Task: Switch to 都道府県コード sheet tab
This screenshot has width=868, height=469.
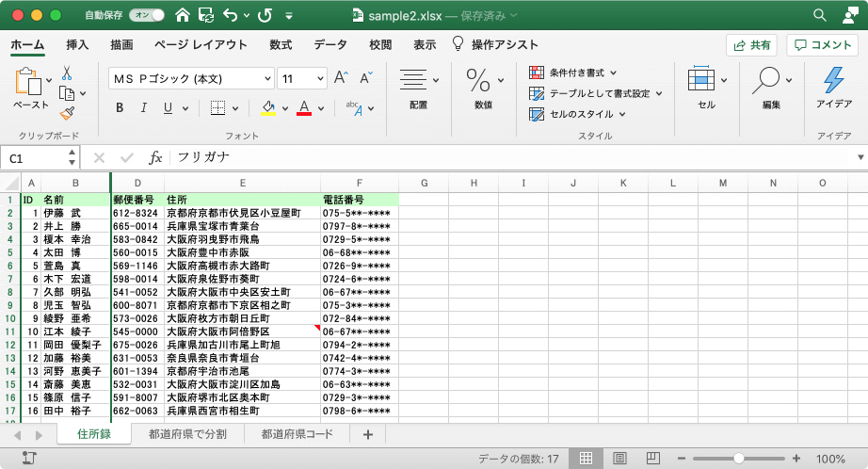Action: 297,434
